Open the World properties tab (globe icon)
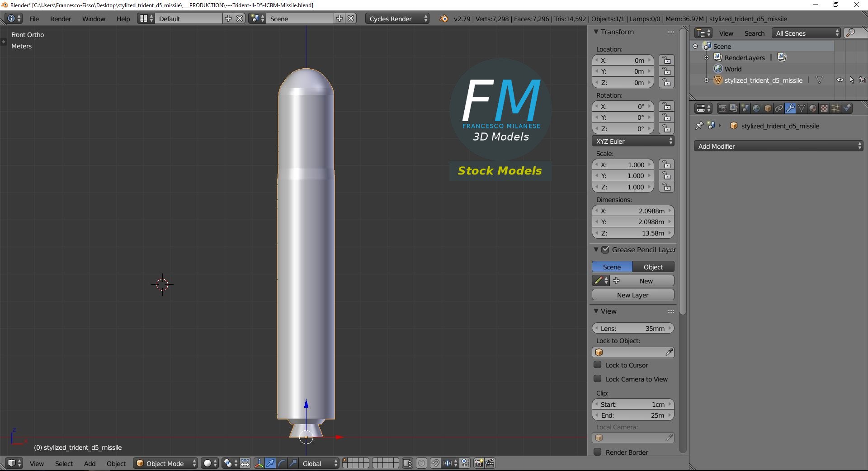868x471 pixels. [x=756, y=108]
